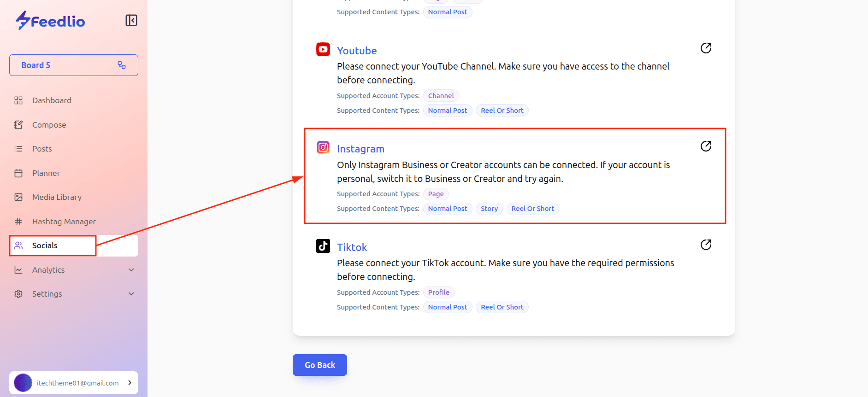Click the Instagram connect arrow icon

[x=706, y=146]
